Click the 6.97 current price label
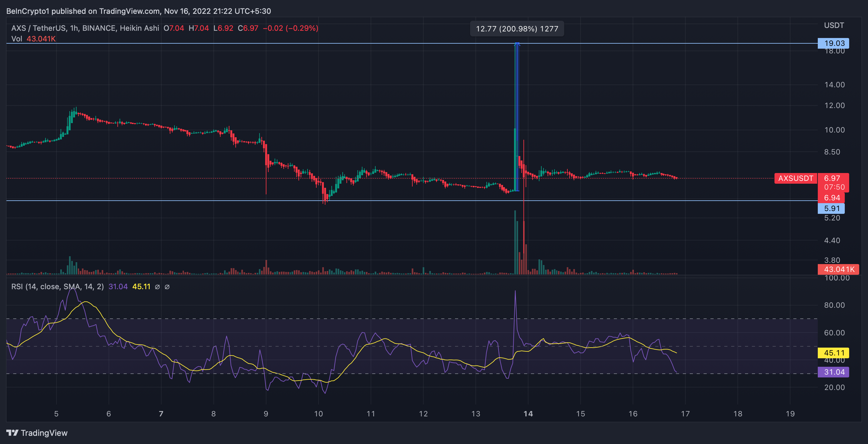 coord(832,178)
